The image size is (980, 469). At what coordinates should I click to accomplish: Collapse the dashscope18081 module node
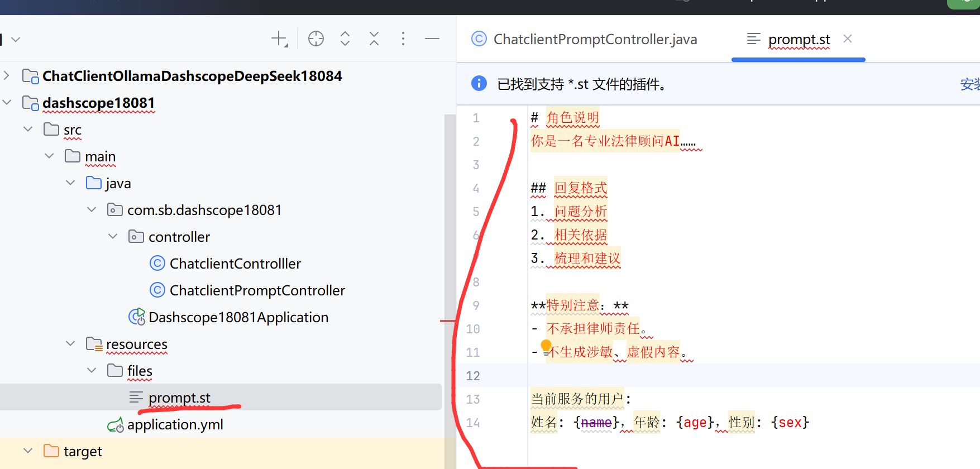point(7,102)
